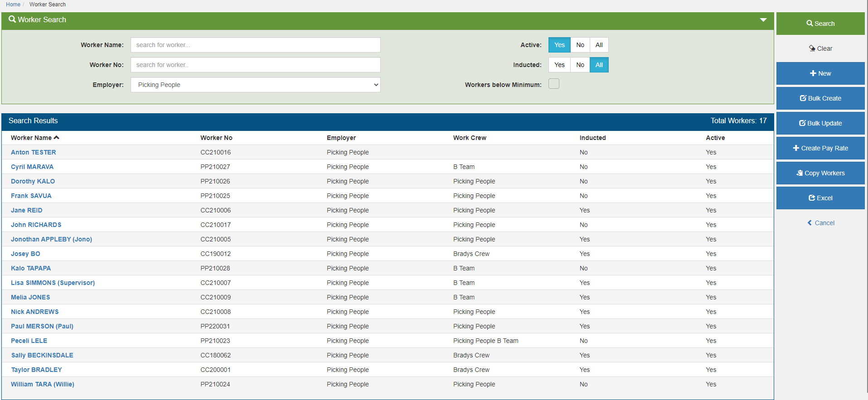Viewport: 868px width, 400px height.
Task: Focus the Worker Name search field
Action: 256,45
